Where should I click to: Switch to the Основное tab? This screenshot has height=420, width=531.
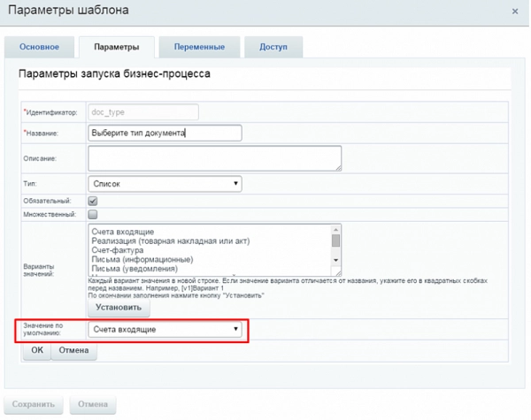pyautogui.click(x=40, y=47)
